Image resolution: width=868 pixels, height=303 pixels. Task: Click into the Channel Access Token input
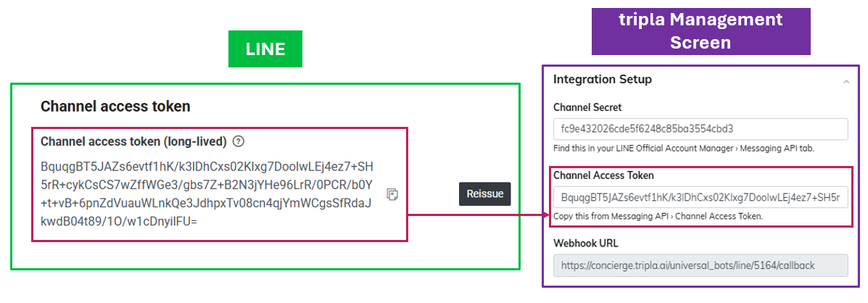click(700, 197)
